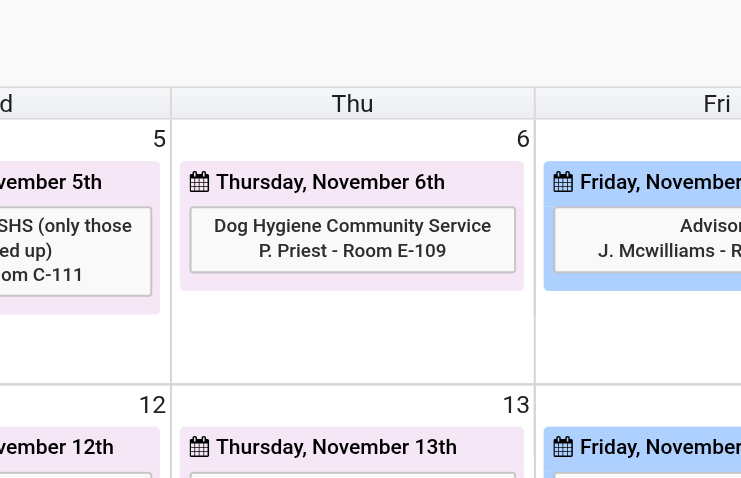Open the SHS event in Room C-111

[x=70, y=250]
